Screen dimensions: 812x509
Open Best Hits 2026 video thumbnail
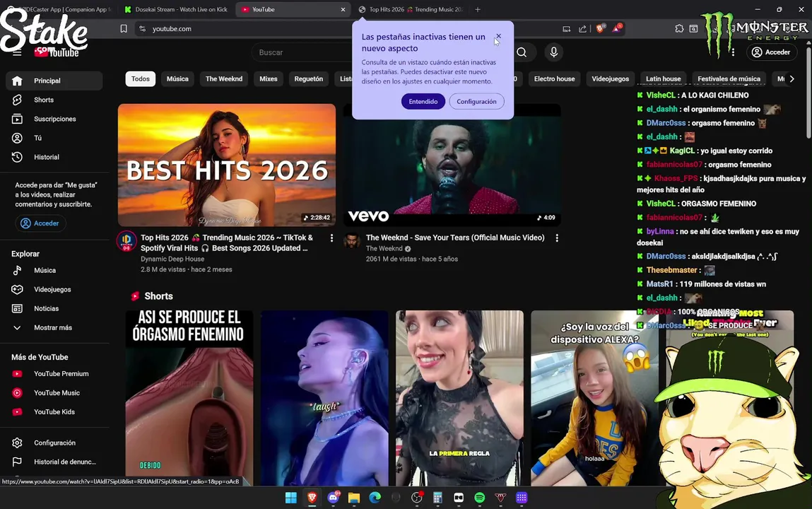tap(227, 165)
